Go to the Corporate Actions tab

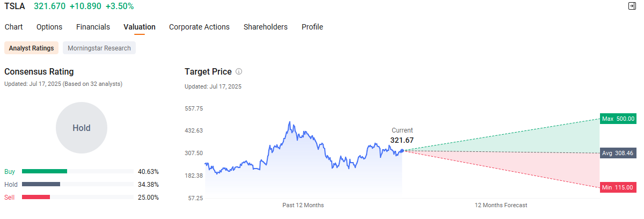pyautogui.click(x=199, y=27)
